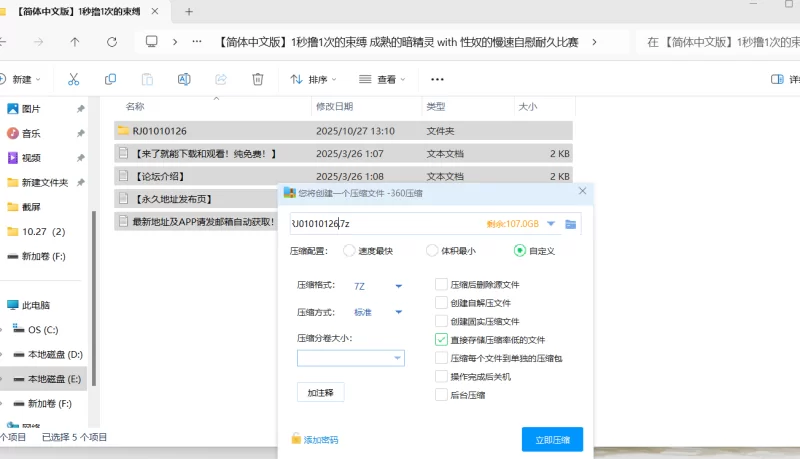Screen dimensions: 800x459
Task: Uncheck 直接存储压缩率低的文件 checkbox
Action: (441, 340)
